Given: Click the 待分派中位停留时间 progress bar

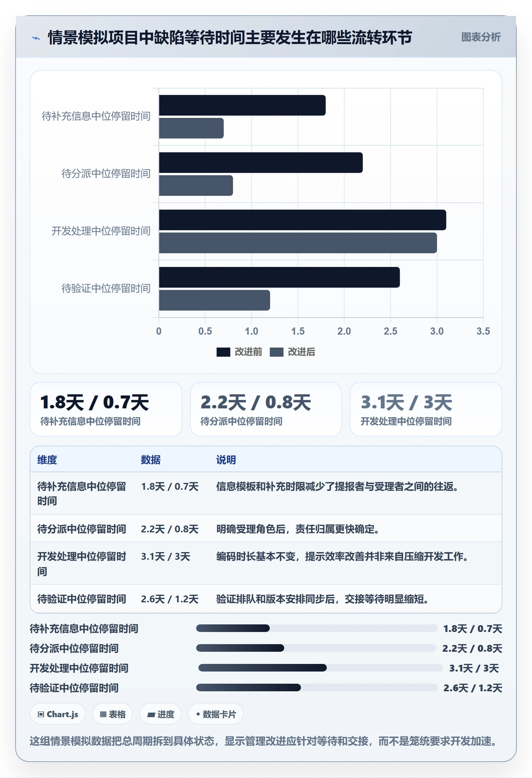Looking at the screenshot, I should (316, 648).
